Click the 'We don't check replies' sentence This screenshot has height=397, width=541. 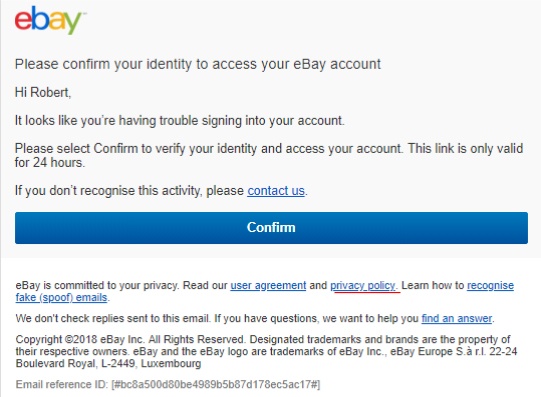click(113, 318)
